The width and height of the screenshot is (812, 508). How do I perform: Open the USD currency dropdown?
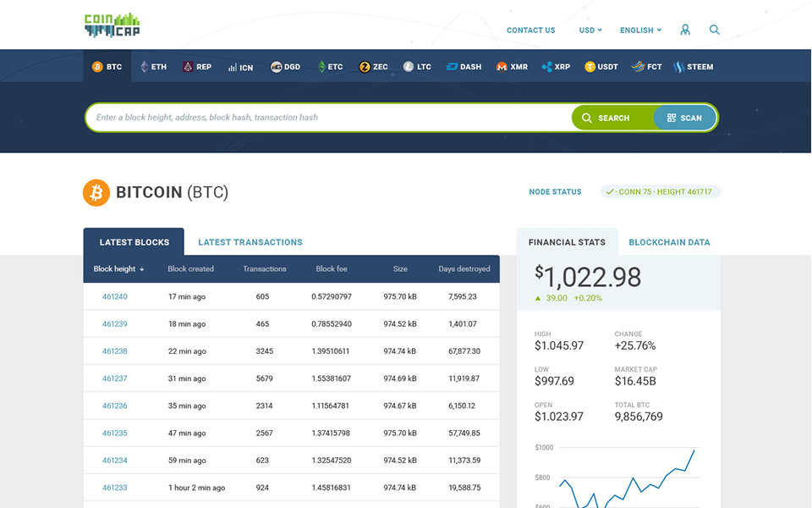(590, 30)
